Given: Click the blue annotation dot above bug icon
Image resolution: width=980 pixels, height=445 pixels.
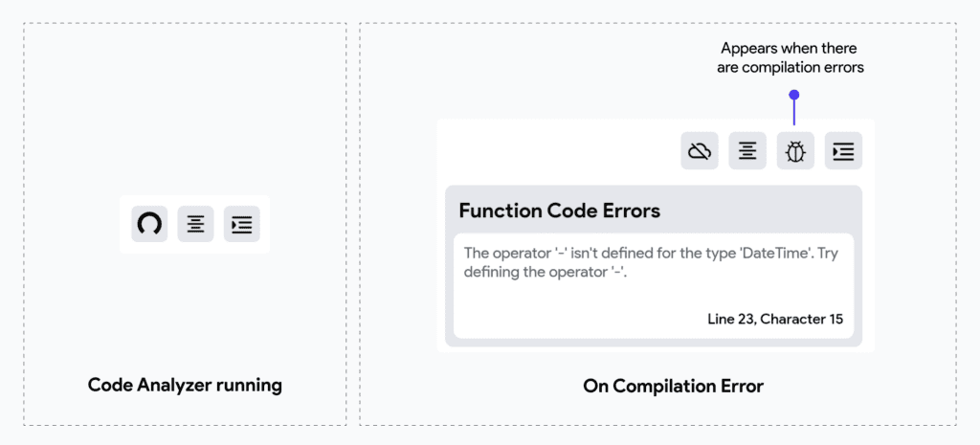Looking at the screenshot, I should coord(793,95).
